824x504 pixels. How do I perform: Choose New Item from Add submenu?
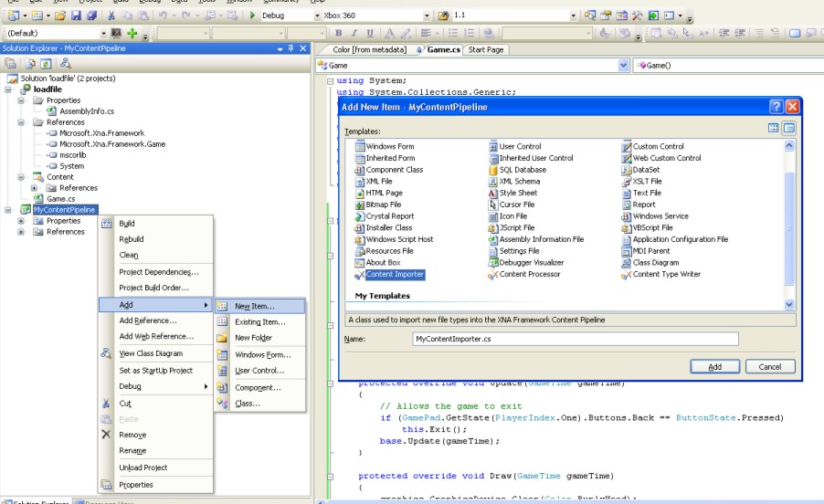click(260, 306)
